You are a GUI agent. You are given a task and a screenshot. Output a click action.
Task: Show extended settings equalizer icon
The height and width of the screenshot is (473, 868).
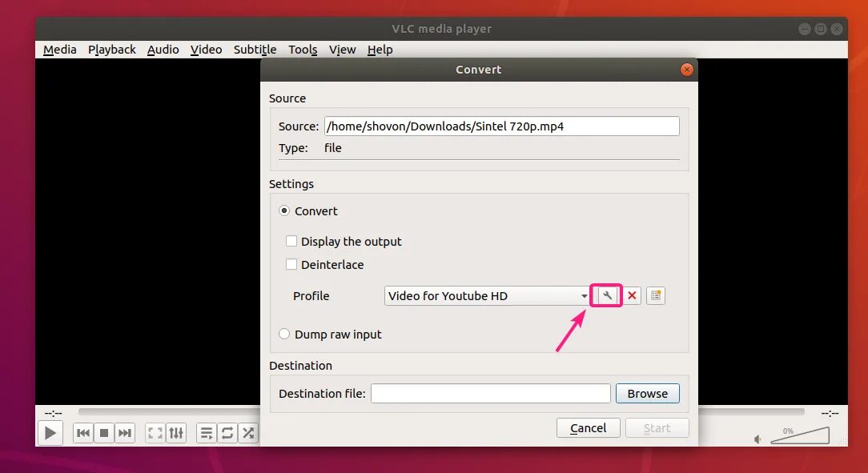[x=176, y=433]
